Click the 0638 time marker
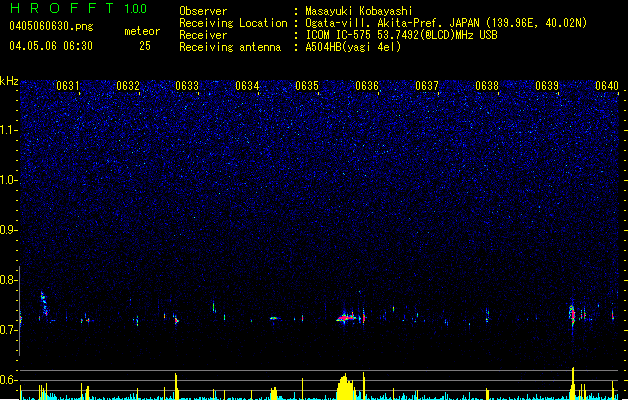This screenshot has height=400, width=629. click(487, 86)
